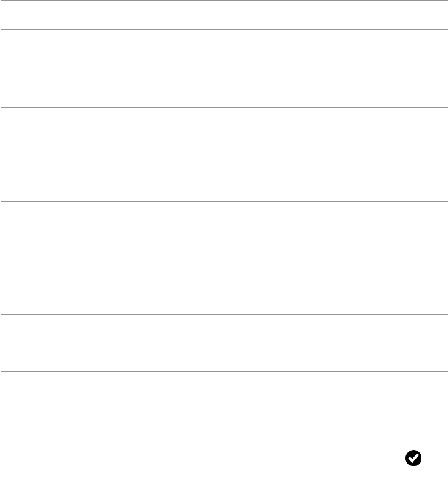Select the fourth blank row from top
This screenshot has height=503, width=448.
[x=223, y=258]
